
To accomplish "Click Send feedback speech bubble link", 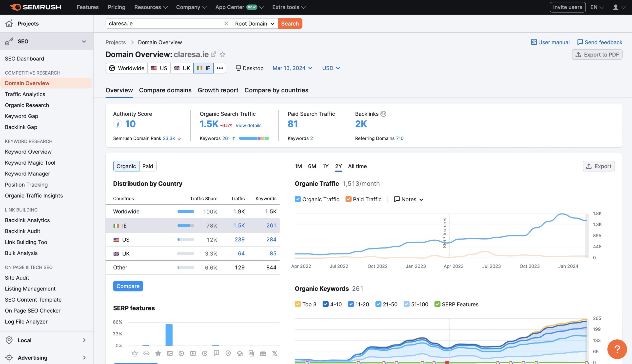I will (x=600, y=42).
